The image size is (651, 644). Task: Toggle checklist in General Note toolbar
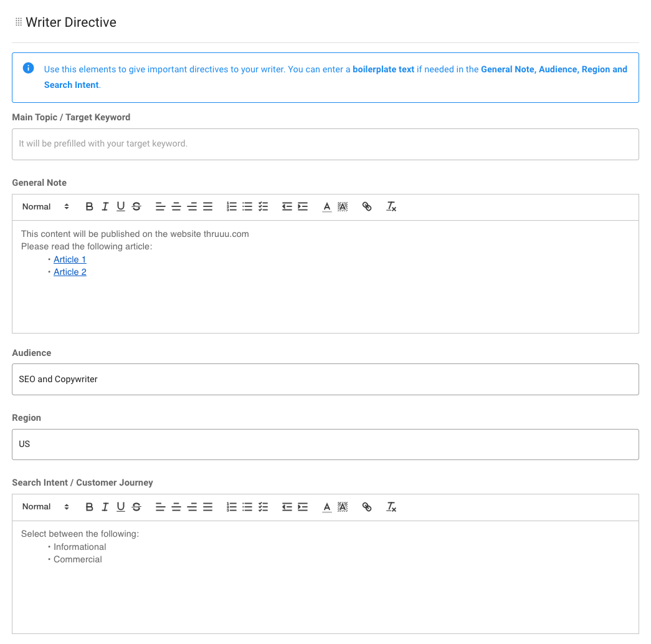point(263,207)
